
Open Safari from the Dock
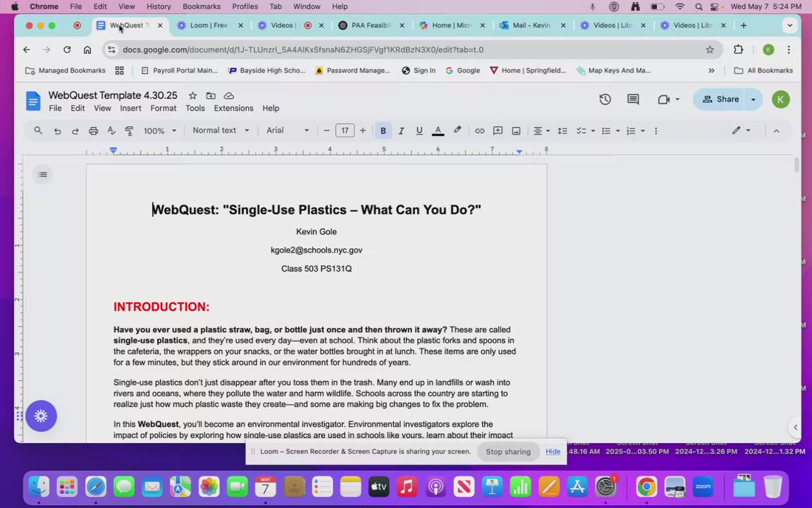point(96,487)
